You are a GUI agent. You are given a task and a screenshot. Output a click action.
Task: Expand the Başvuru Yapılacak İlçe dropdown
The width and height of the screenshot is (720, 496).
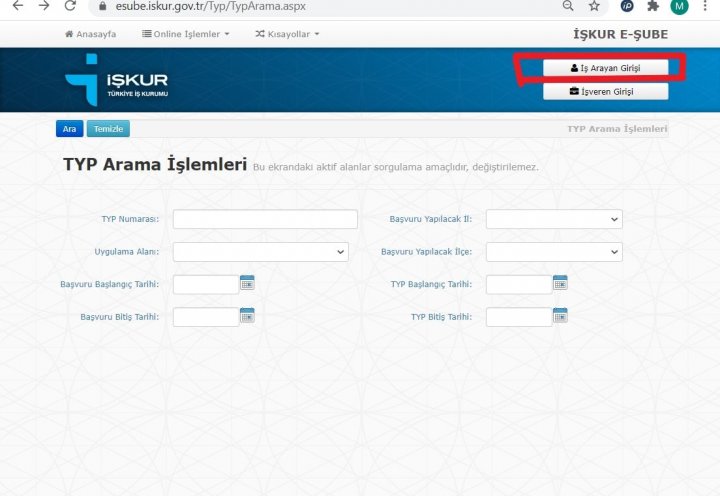pyautogui.click(x=554, y=252)
